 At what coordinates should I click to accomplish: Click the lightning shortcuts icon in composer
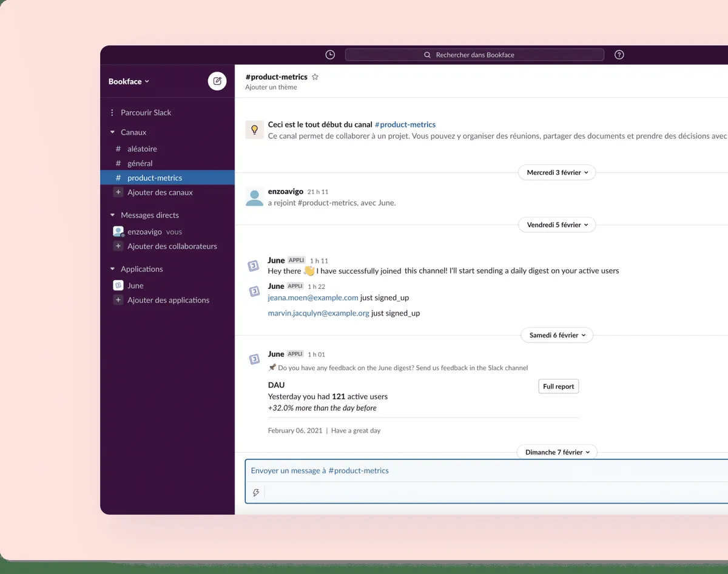pyautogui.click(x=256, y=493)
